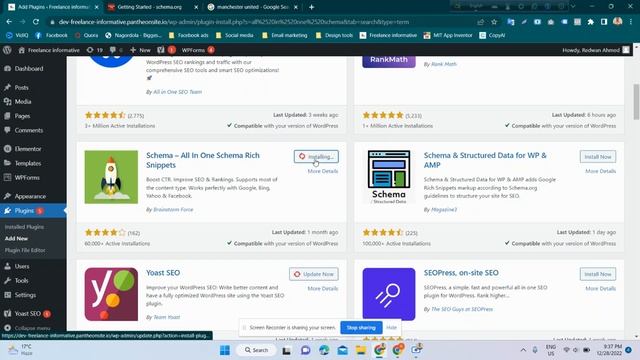This screenshot has width=640, height=360.
Task: Hide the screen sharing notification bar
Action: pyautogui.click(x=391, y=327)
